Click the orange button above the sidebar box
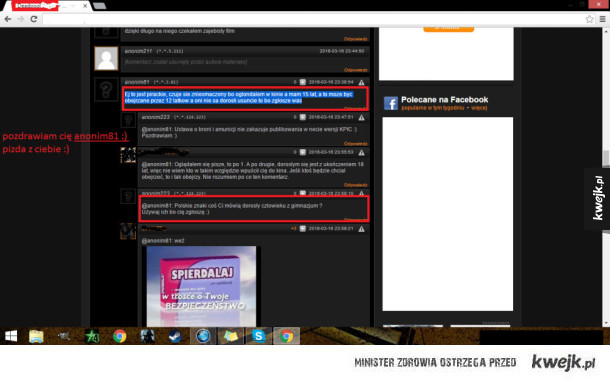The height and width of the screenshot is (381, 610). [448, 28]
